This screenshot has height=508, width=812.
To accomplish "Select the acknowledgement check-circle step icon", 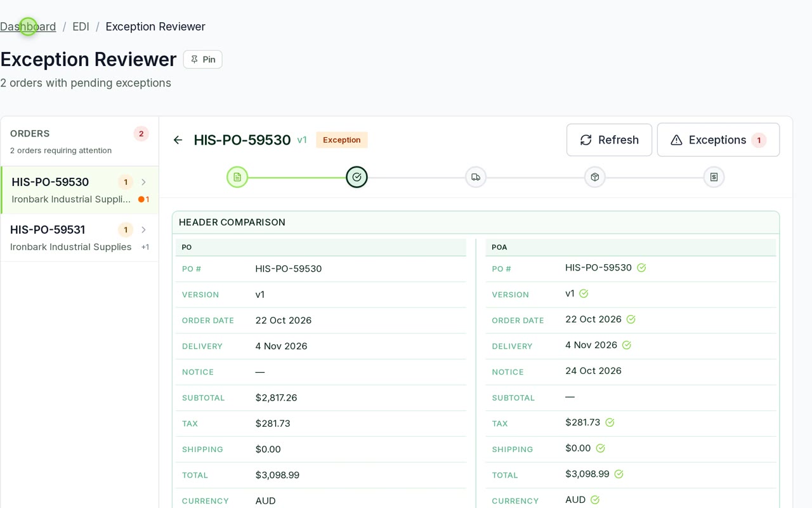I will [357, 177].
